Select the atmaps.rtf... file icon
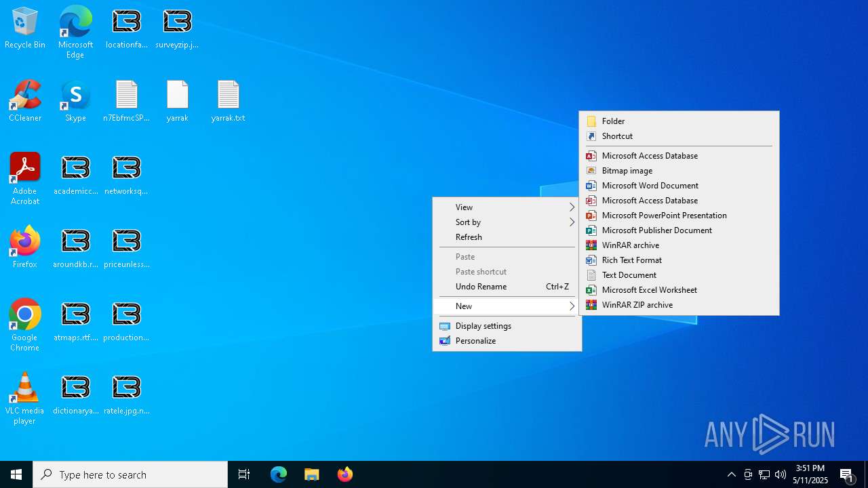This screenshot has width=868, height=488. point(75,321)
